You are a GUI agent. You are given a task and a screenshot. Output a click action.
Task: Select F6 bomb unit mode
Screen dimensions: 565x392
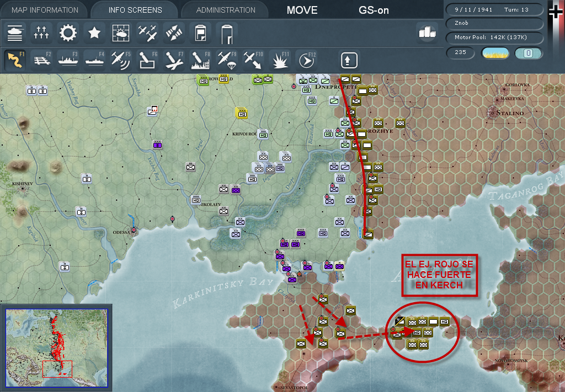[148, 60]
